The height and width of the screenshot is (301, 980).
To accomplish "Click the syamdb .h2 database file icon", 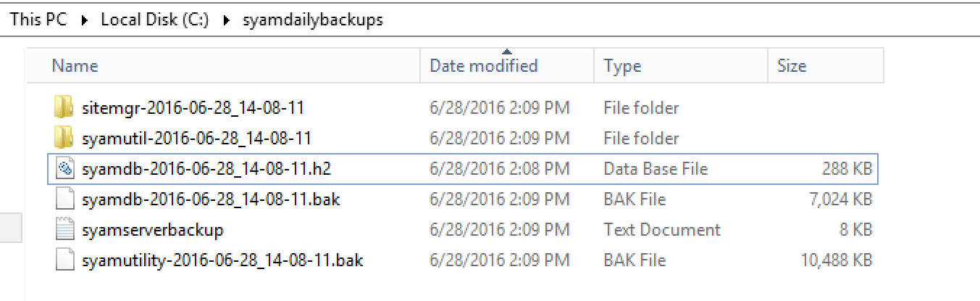I will [64, 169].
